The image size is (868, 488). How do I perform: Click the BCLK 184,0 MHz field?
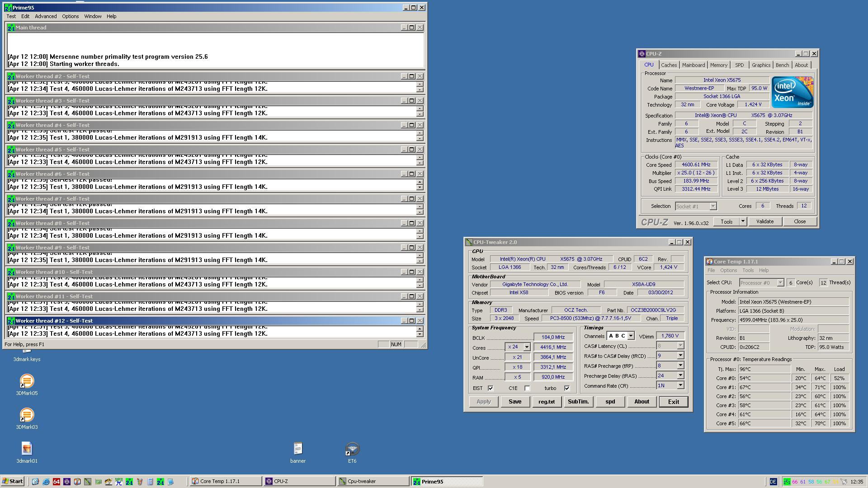point(553,337)
